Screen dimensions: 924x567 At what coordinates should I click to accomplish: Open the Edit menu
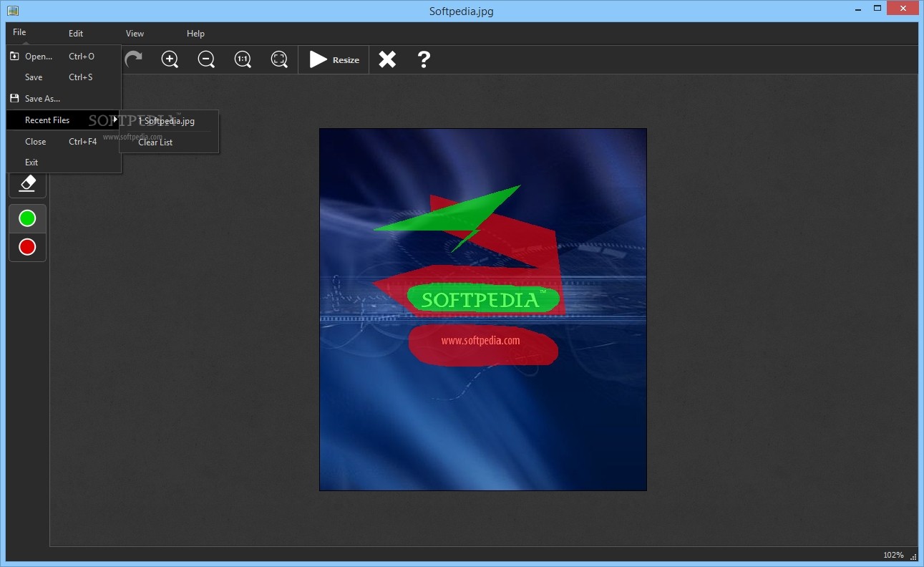(x=76, y=34)
